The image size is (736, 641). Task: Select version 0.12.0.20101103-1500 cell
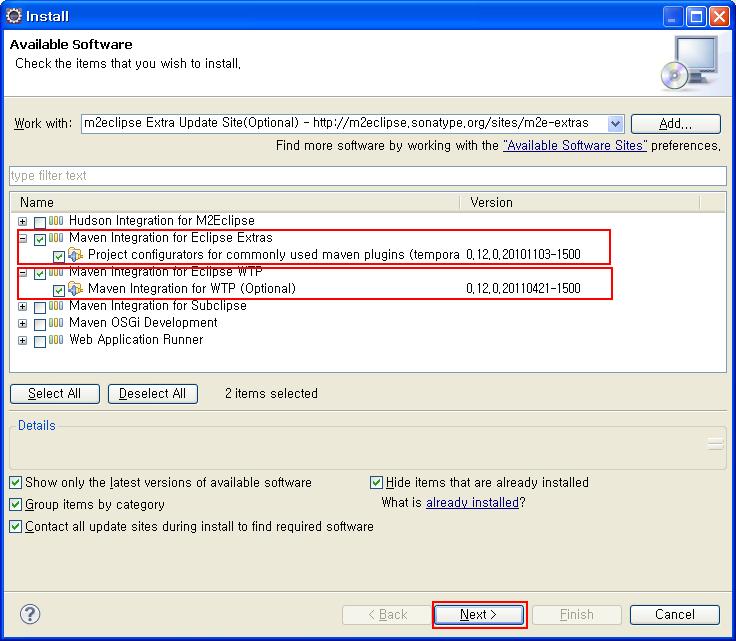[x=523, y=254]
